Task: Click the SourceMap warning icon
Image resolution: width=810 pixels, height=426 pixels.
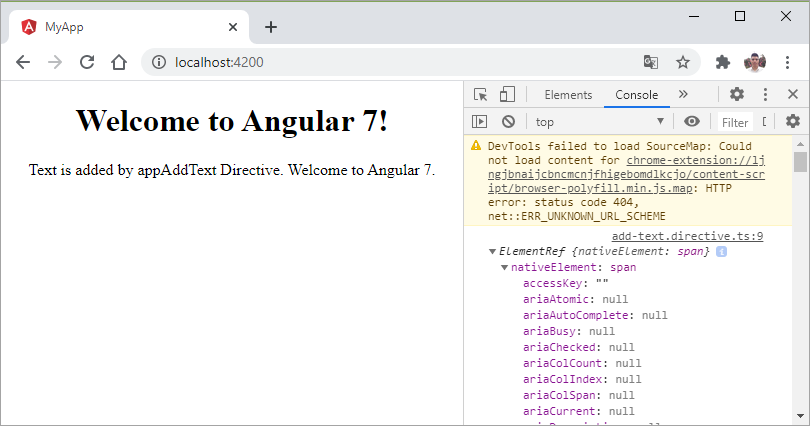Action: point(476,146)
